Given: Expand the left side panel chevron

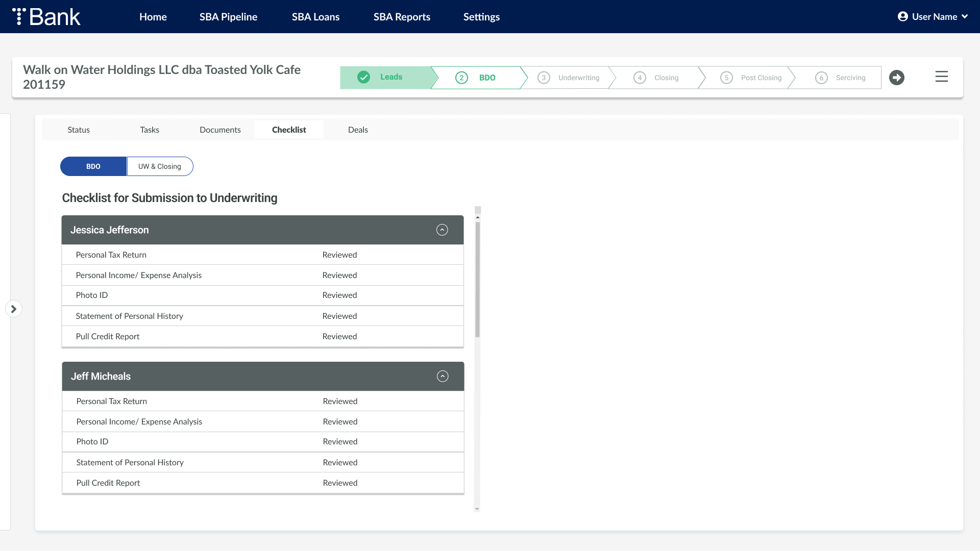Looking at the screenshot, I should click(x=14, y=309).
